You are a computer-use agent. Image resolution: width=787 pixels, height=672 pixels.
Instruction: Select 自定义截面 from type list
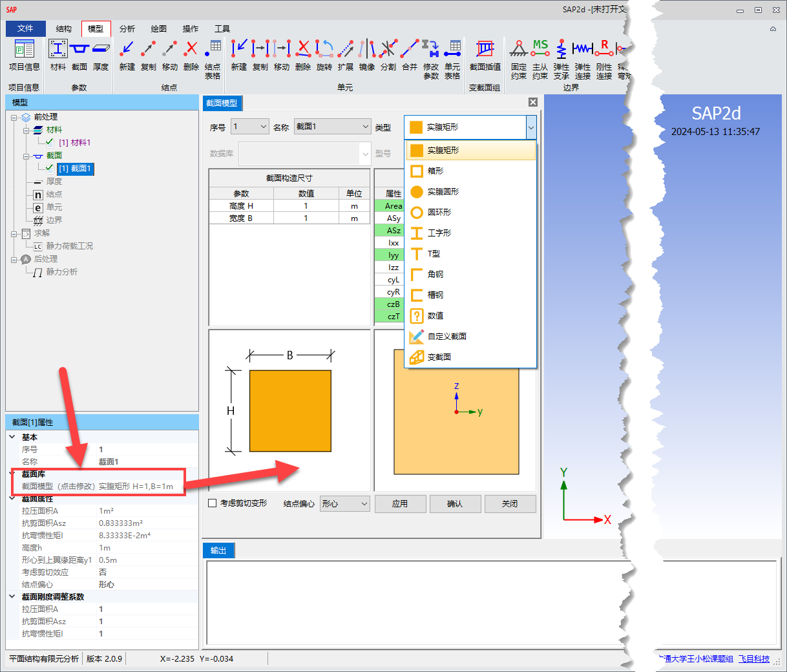click(x=471, y=336)
